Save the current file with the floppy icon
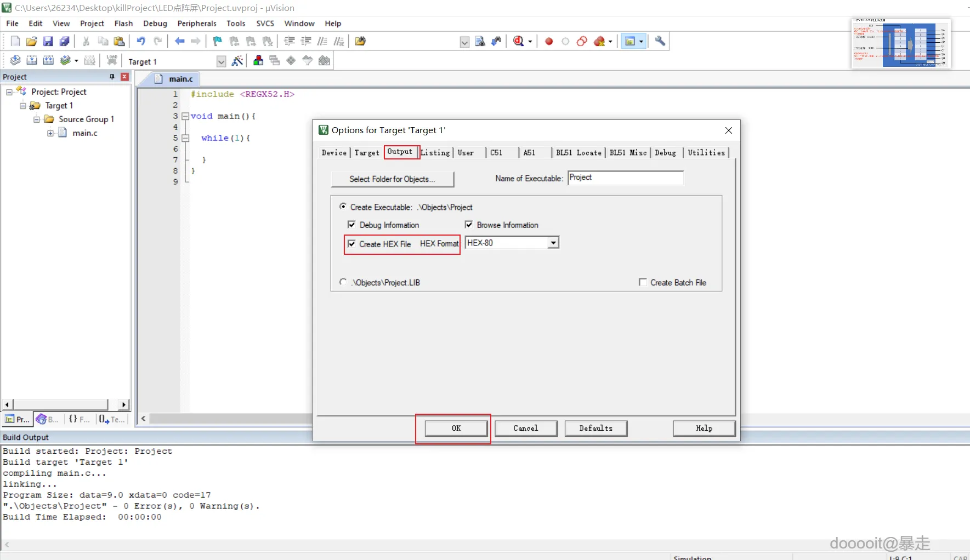 [x=48, y=41]
